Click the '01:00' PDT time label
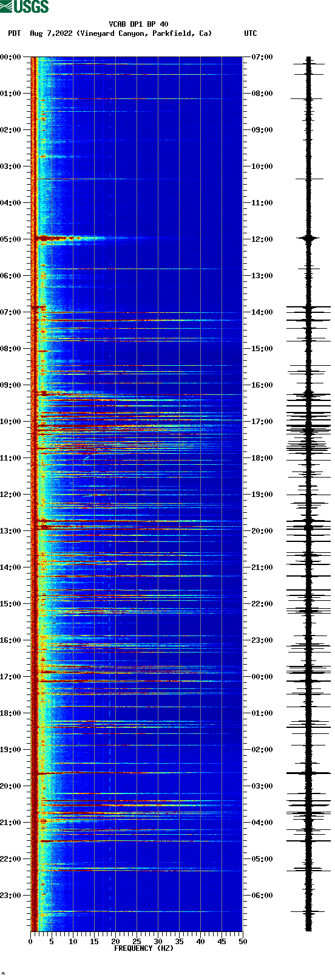Image resolution: width=335 pixels, height=980 pixels. [x=10, y=94]
